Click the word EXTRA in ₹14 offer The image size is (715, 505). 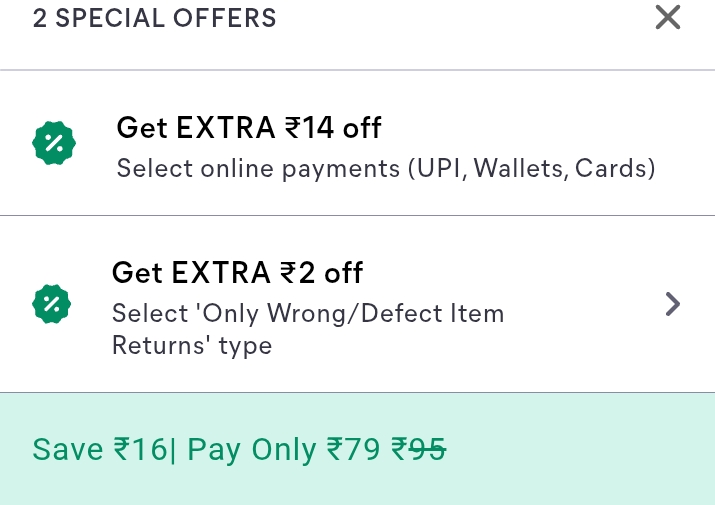pos(225,128)
